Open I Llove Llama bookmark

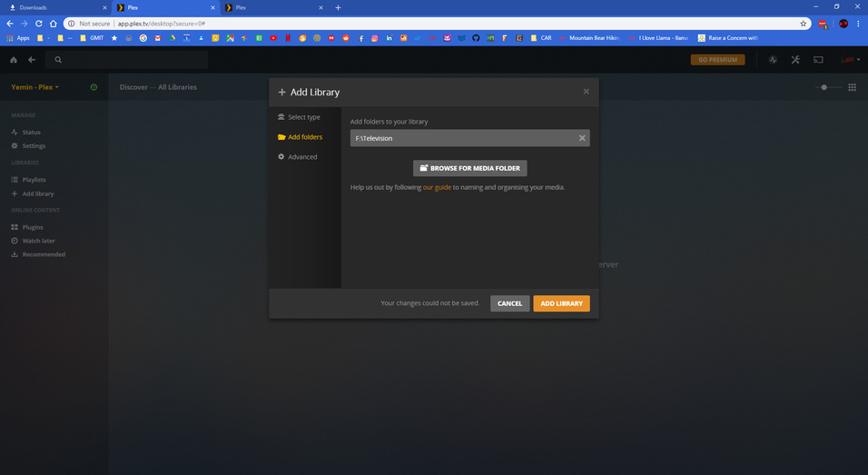coord(658,38)
